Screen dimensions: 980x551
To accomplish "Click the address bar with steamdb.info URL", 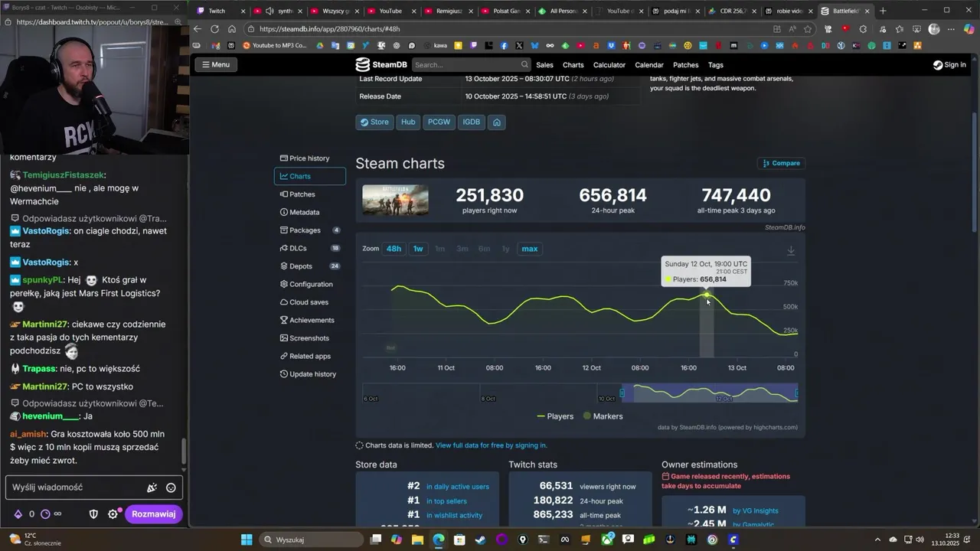I will pos(505,29).
